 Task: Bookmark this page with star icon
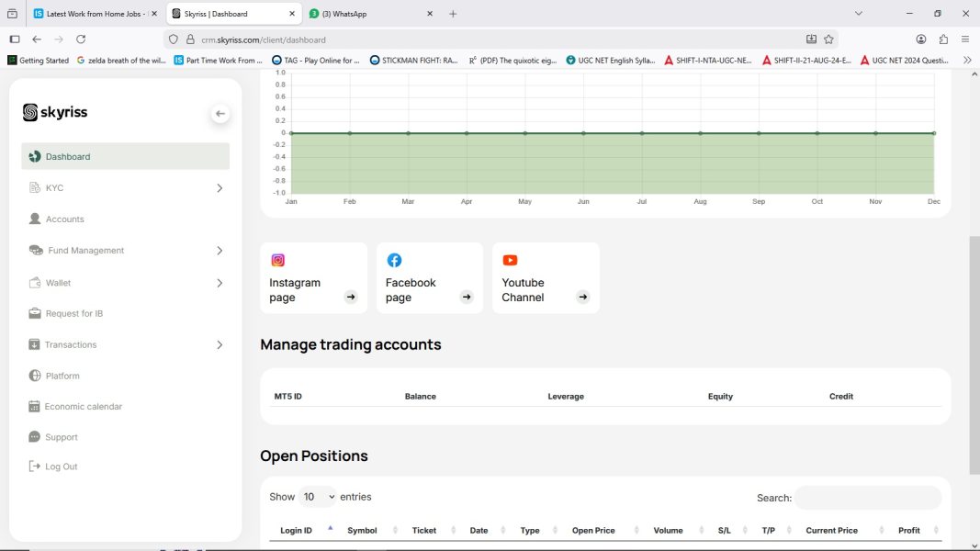[x=828, y=39]
